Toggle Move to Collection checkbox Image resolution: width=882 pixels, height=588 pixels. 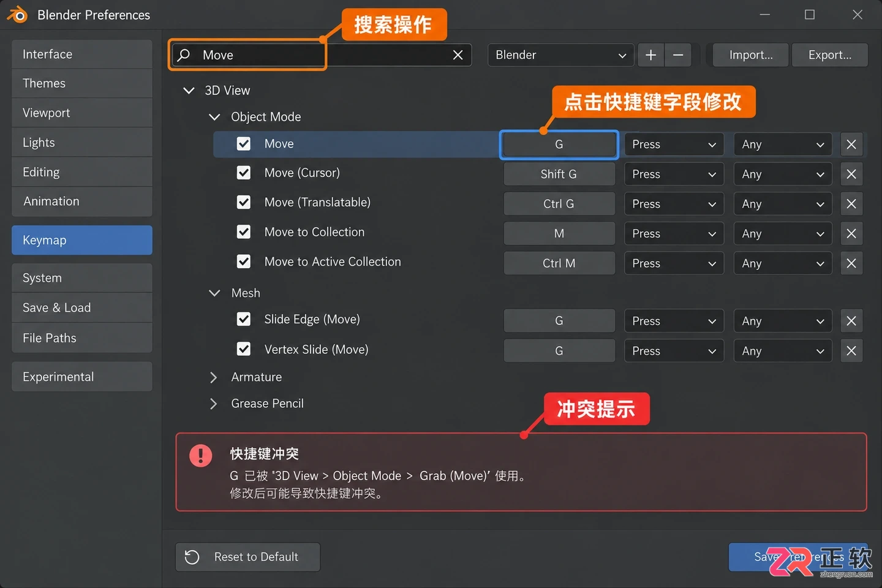click(244, 232)
